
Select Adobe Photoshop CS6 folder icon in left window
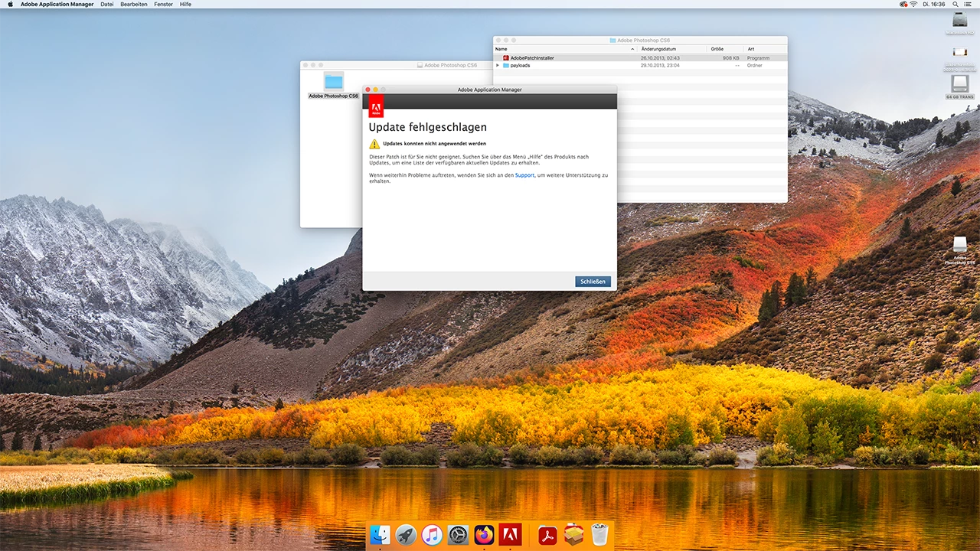[x=334, y=81]
